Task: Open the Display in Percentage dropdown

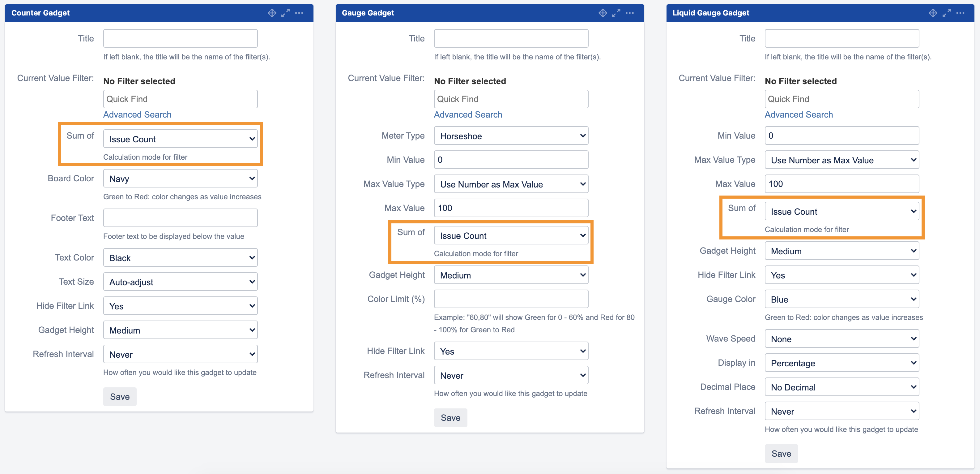Action: [x=842, y=363]
